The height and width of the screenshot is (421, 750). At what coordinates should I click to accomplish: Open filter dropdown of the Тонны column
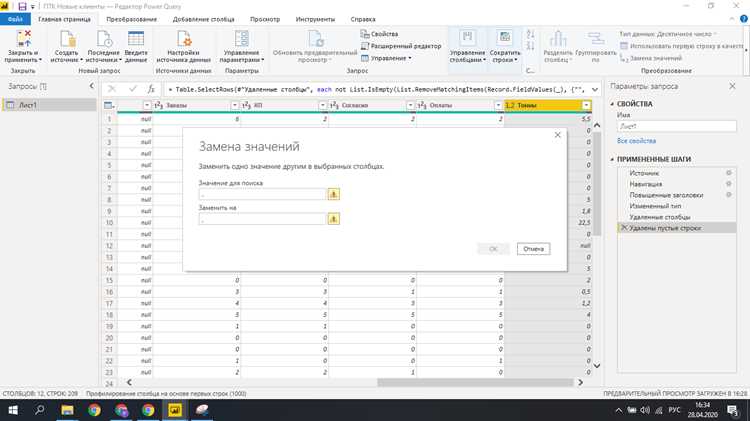[x=586, y=105]
